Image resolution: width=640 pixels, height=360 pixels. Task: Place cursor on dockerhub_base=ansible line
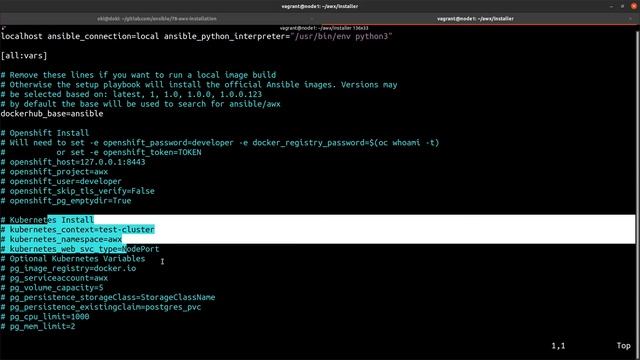pos(52,114)
